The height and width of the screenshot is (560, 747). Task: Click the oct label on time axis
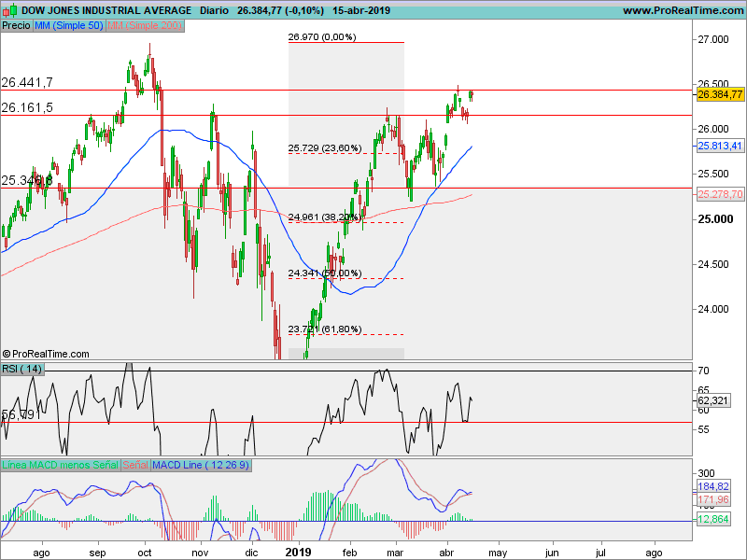pos(145,553)
